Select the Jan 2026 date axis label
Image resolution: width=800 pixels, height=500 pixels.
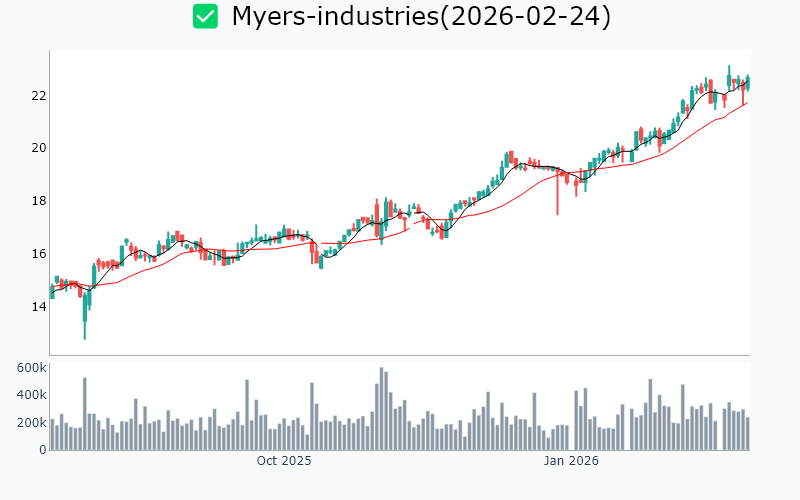(x=571, y=461)
